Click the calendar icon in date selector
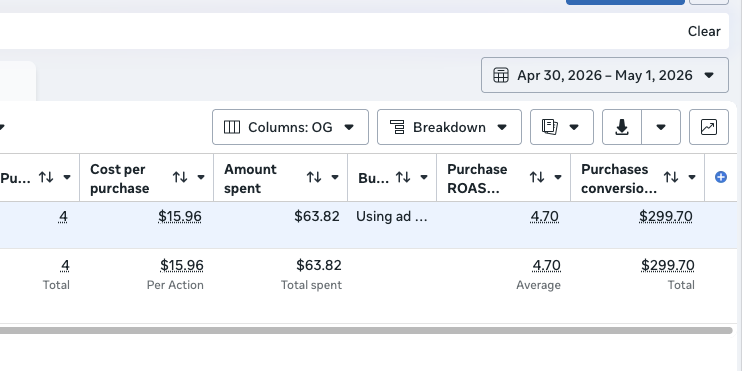Image resolution: width=742 pixels, height=371 pixels. tap(501, 75)
